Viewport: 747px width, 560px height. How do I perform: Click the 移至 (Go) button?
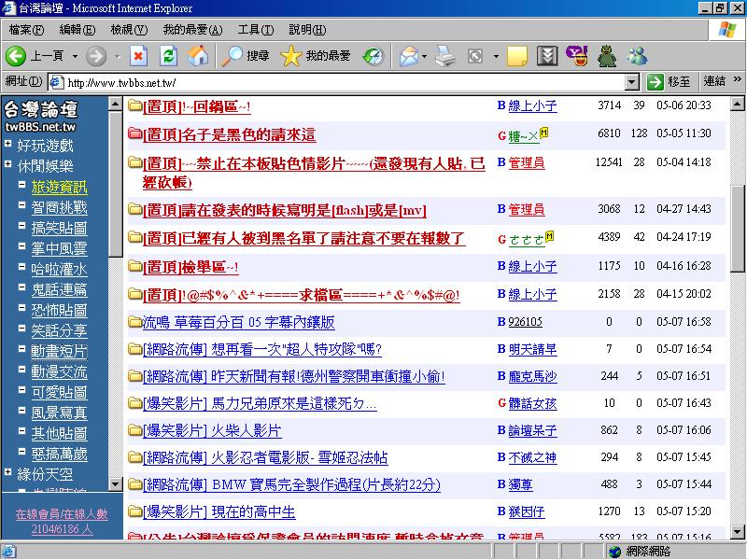point(669,82)
